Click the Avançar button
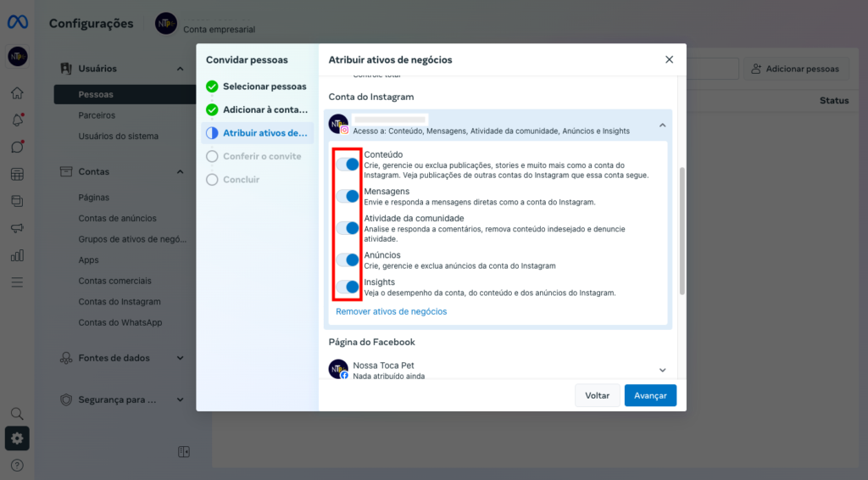868x480 pixels. (650, 395)
